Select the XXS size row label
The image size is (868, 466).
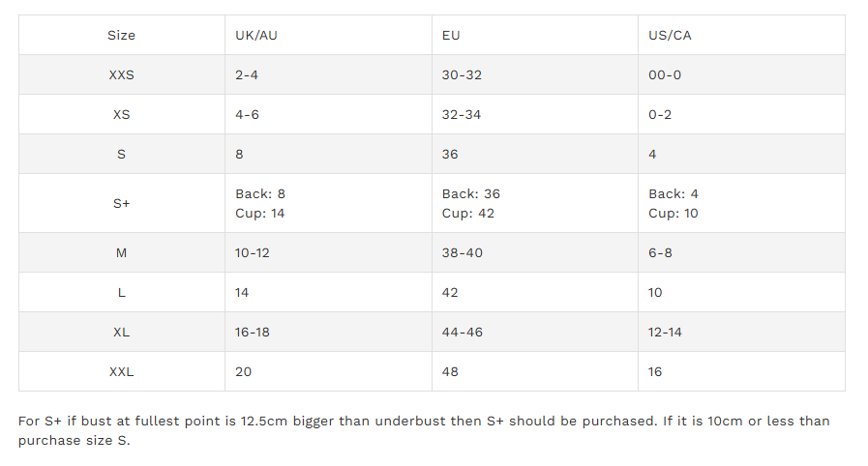pos(121,75)
